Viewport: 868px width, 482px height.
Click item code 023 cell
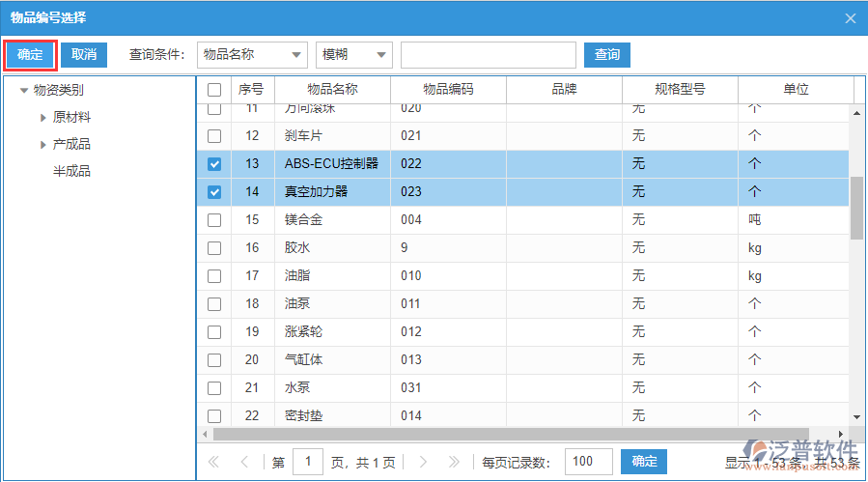click(448, 192)
